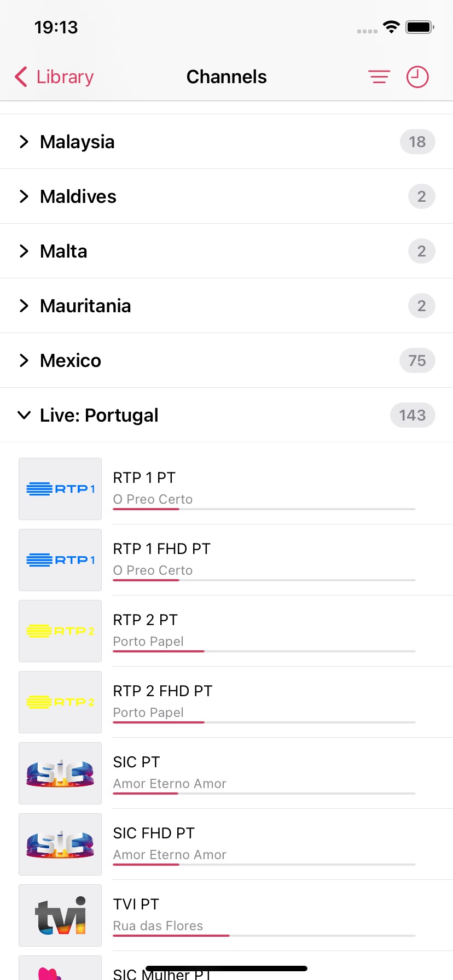This screenshot has width=453, height=980.
Task: Expand the Mexico channel group
Action: tap(71, 360)
